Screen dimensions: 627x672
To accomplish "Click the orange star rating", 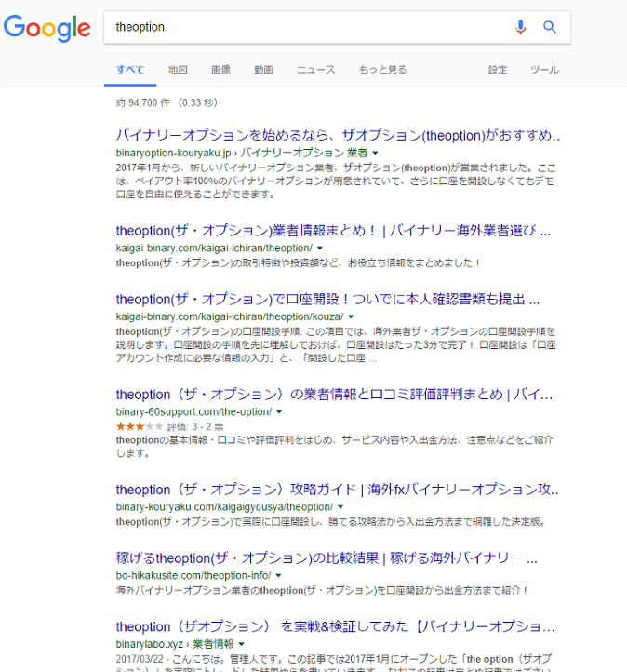I will click(x=140, y=426).
